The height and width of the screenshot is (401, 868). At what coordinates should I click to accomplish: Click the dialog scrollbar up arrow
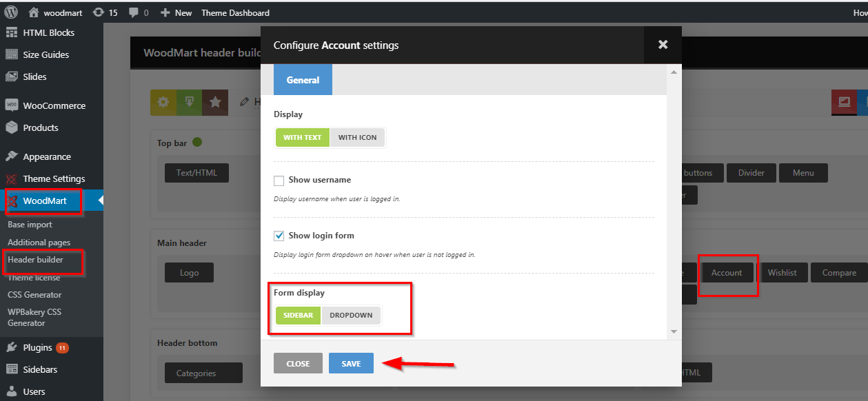tap(674, 72)
